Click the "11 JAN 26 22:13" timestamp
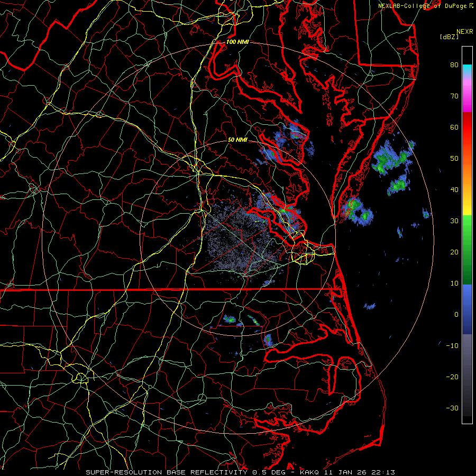 pos(360,472)
